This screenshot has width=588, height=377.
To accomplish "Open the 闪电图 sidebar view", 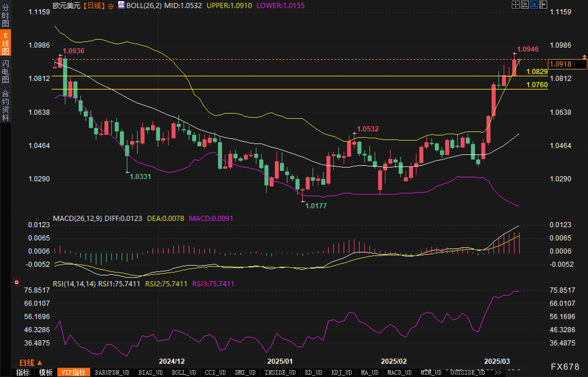I will (5, 71).
